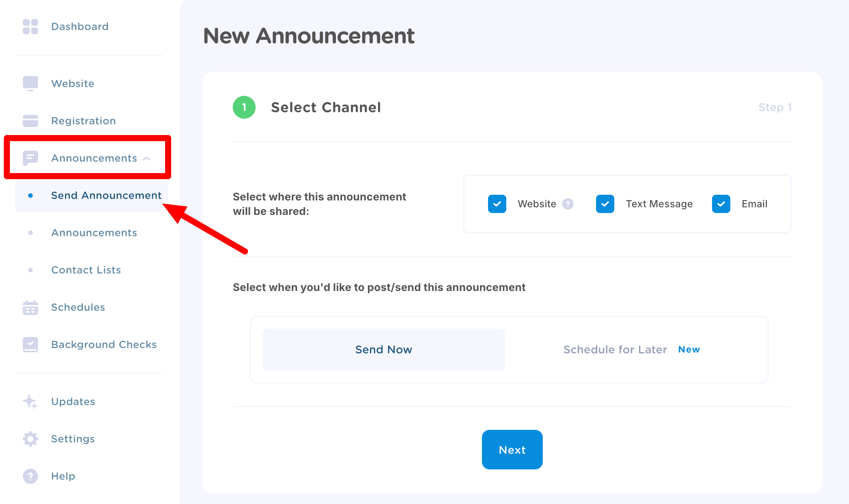Image resolution: width=849 pixels, height=504 pixels.
Task: Click the Settings gear icon
Action: (x=30, y=439)
